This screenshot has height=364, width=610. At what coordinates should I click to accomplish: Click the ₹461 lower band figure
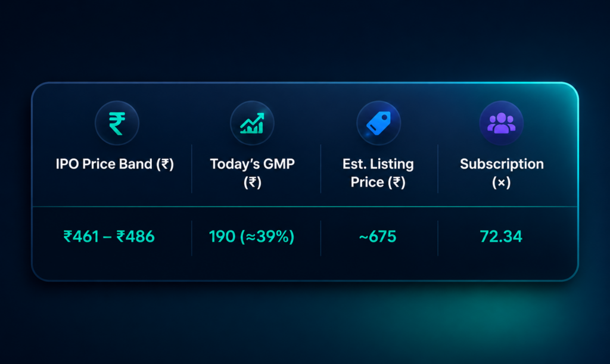click(x=80, y=237)
